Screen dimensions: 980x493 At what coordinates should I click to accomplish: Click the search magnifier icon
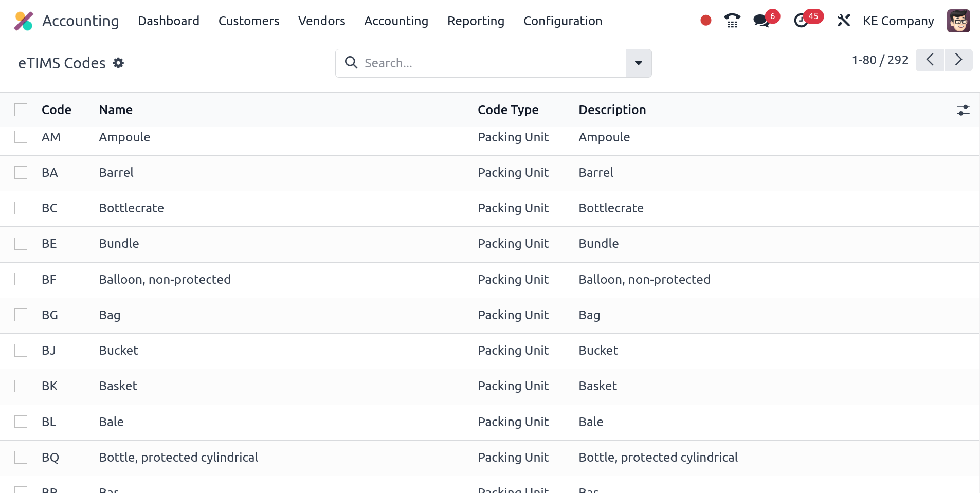click(x=351, y=63)
